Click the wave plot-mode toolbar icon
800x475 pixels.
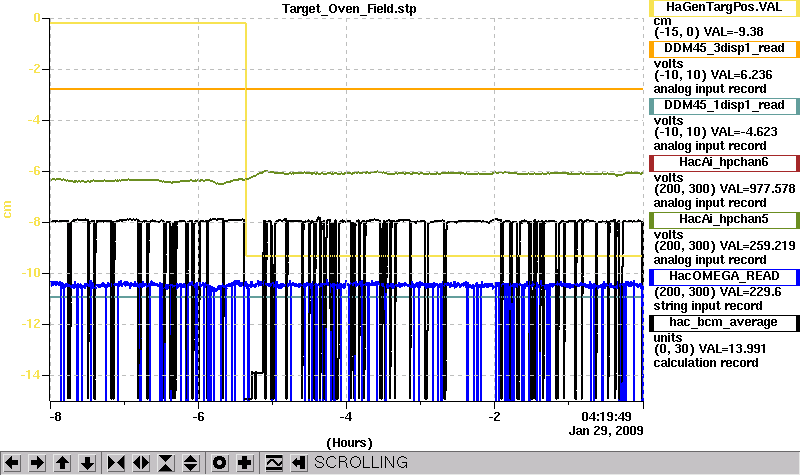(x=274, y=463)
